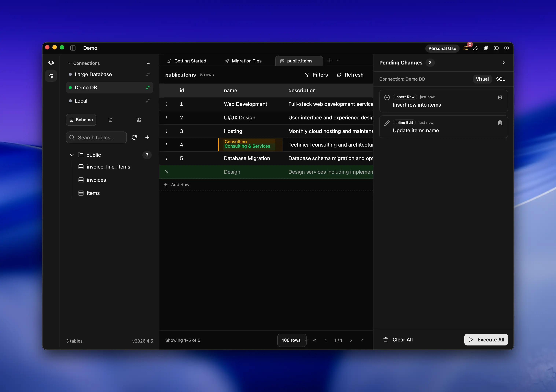The height and width of the screenshot is (392, 556).
Task: Switch to the Migration Tips tab
Action: click(246, 61)
